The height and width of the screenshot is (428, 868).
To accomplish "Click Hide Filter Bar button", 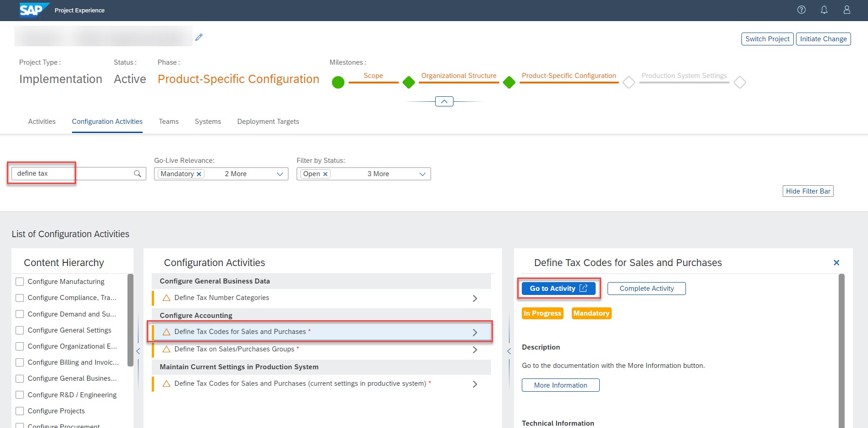I will (x=808, y=191).
